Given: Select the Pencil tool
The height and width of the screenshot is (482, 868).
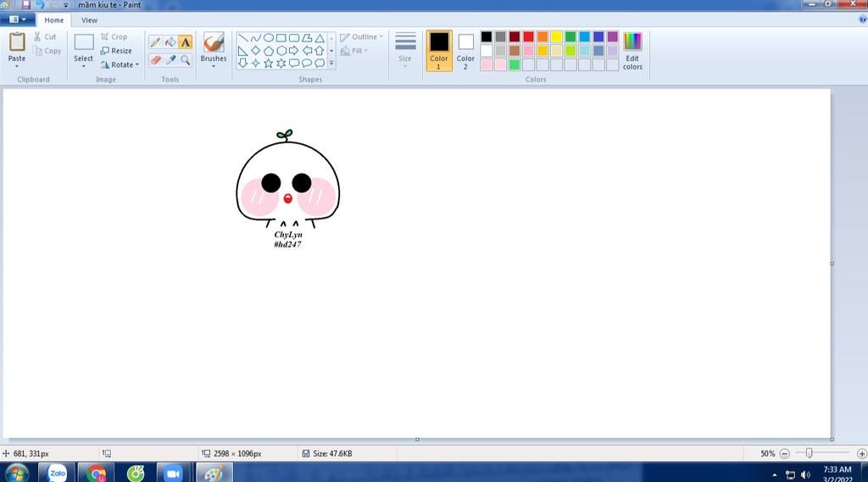Looking at the screenshot, I should [156, 42].
